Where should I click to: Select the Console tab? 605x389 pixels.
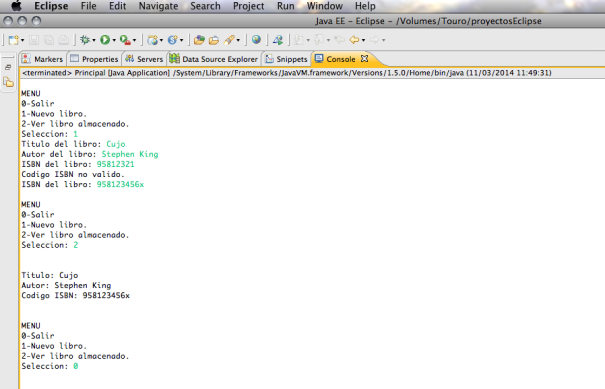click(x=340, y=59)
